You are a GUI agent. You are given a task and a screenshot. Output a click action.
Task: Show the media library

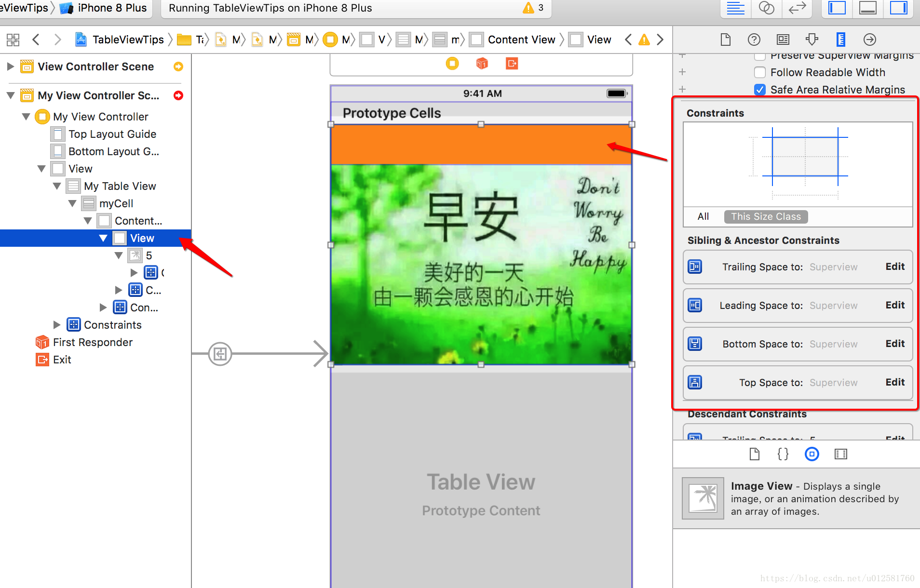pyautogui.click(x=841, y=454)
